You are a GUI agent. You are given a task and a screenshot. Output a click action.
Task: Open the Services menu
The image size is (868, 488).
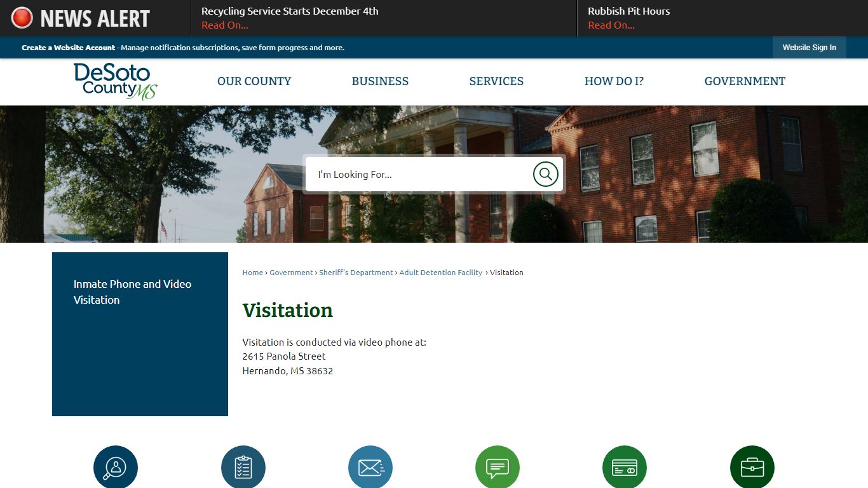point(496,81)
